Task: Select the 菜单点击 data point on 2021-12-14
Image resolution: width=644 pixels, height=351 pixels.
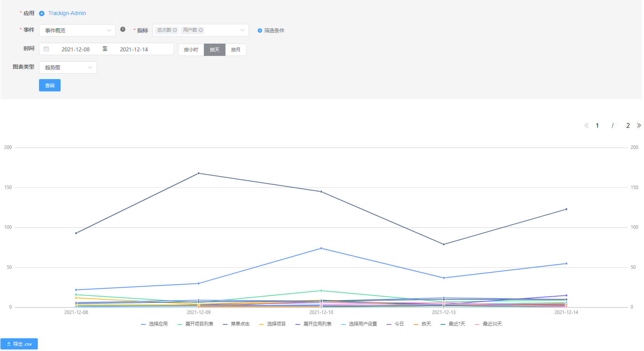Action: click(x=566, y=209)
